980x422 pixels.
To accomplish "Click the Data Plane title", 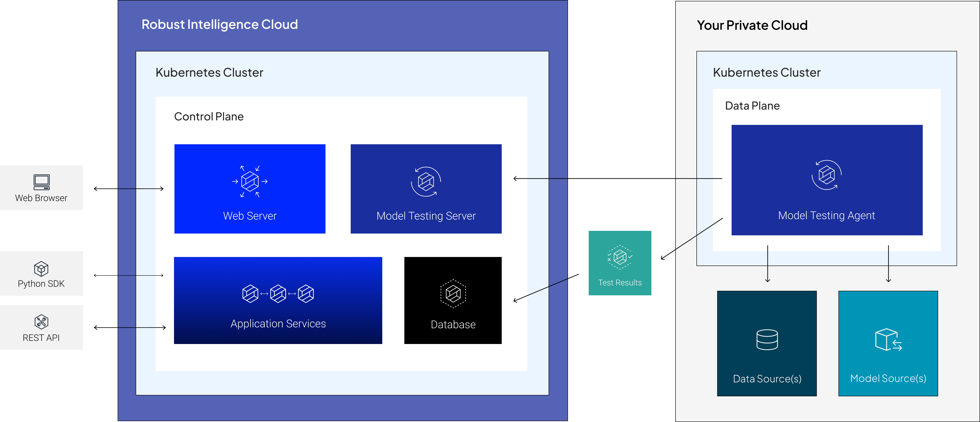I will 752,105.
